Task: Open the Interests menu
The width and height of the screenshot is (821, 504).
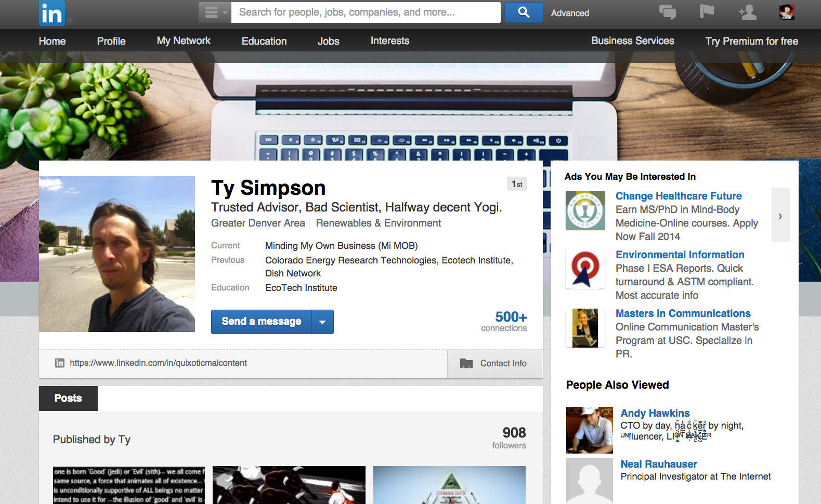Action: (x=390, y=41)
